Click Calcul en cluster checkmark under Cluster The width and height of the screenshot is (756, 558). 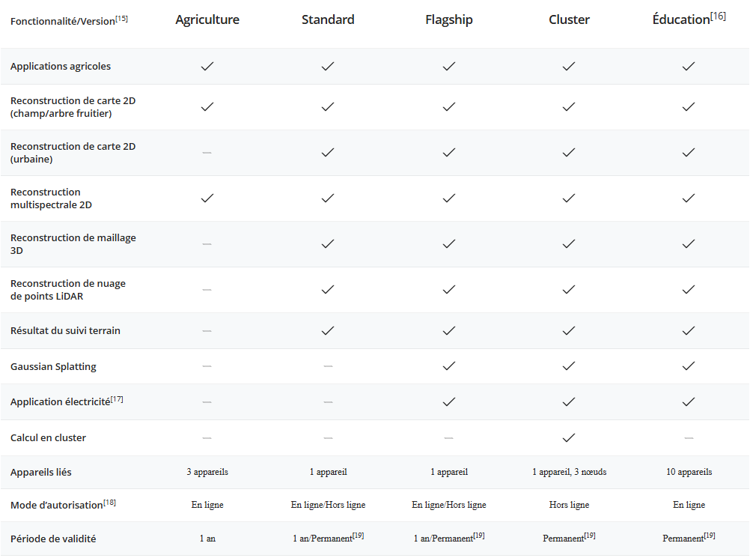(569, 437)
